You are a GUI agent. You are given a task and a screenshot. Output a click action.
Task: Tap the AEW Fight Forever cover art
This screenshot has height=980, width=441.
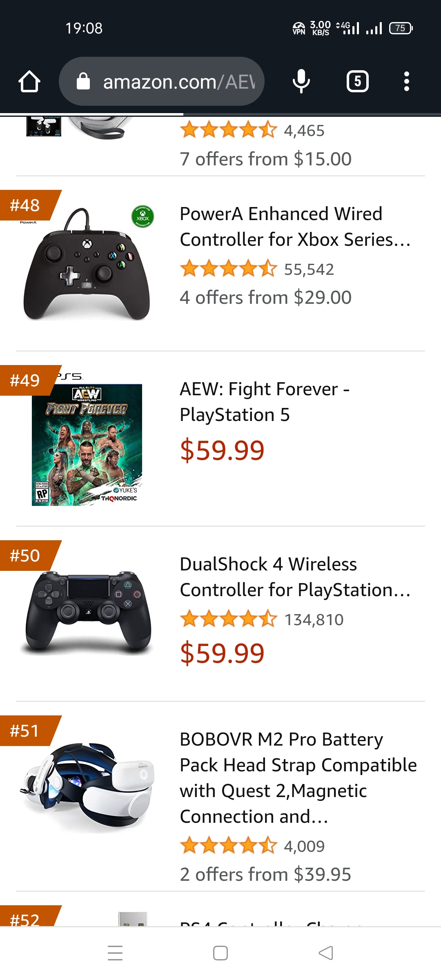(x=87, y=444)
